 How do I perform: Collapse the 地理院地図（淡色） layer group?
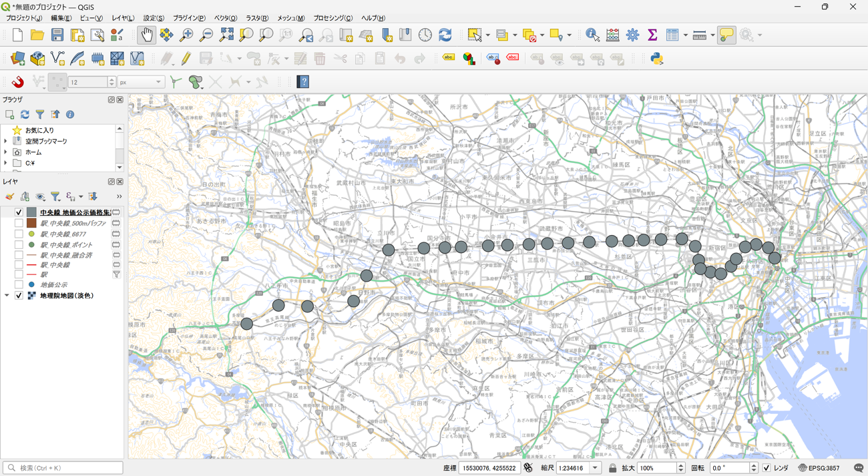pyautogui.click(x=7, y=295)
